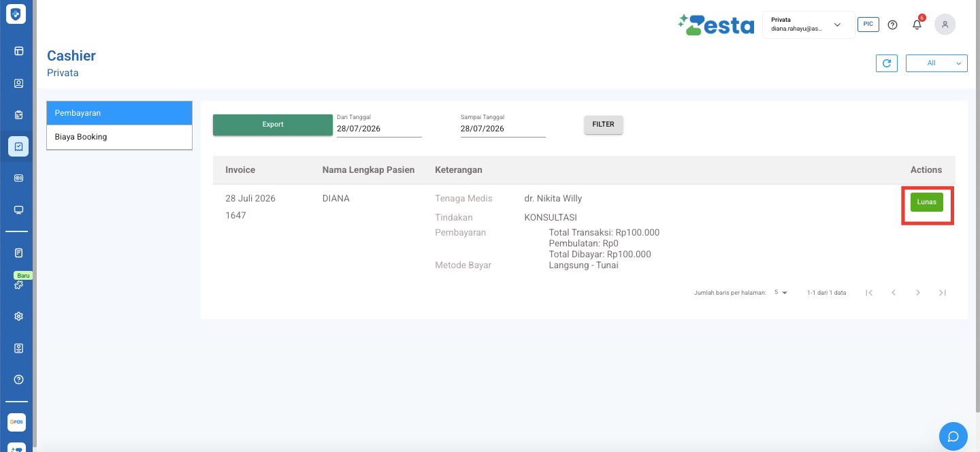Click the 1-1 dari 1 data text

pyautogui.click(x=827, y=293)
